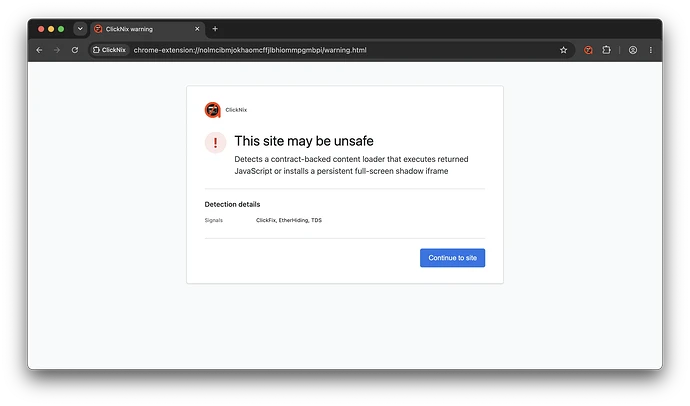The width and height of the screenshot is (690, 406).
Task: Click the green maximize window button
Action: click(x=61, y=29)
